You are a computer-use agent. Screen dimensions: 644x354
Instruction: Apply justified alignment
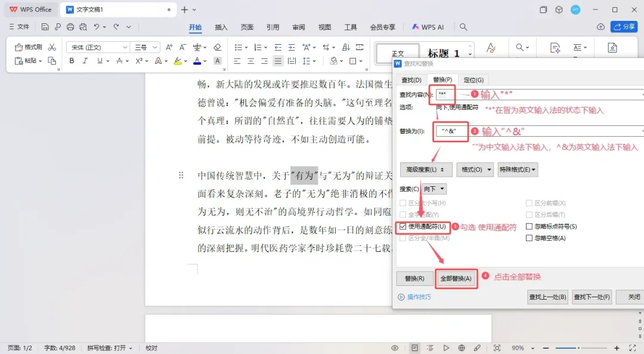tap(278, 61)
